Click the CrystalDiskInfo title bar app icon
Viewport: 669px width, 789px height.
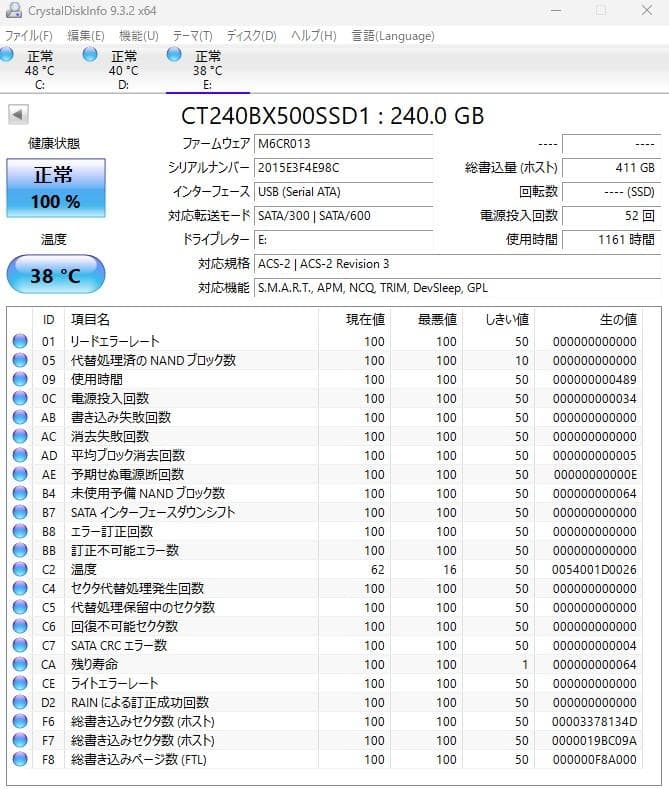[14, 10]
